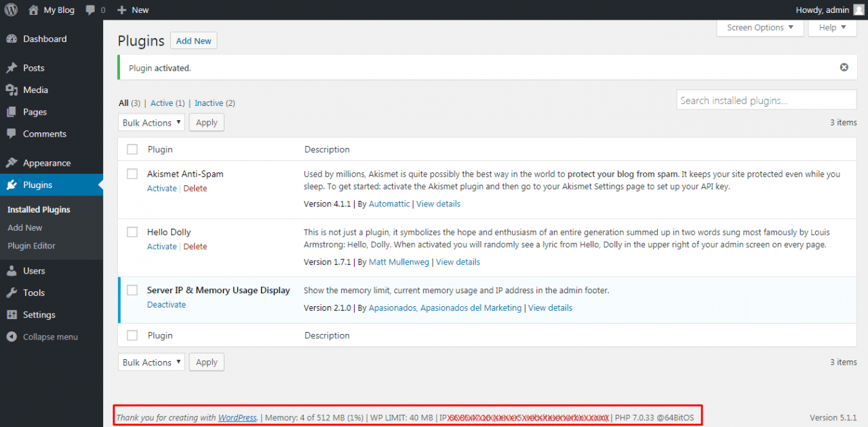The image size is (868, 427).
Task: Open Add New plugin submenu item
Action: pyautogui.click(x=25, y=228)
